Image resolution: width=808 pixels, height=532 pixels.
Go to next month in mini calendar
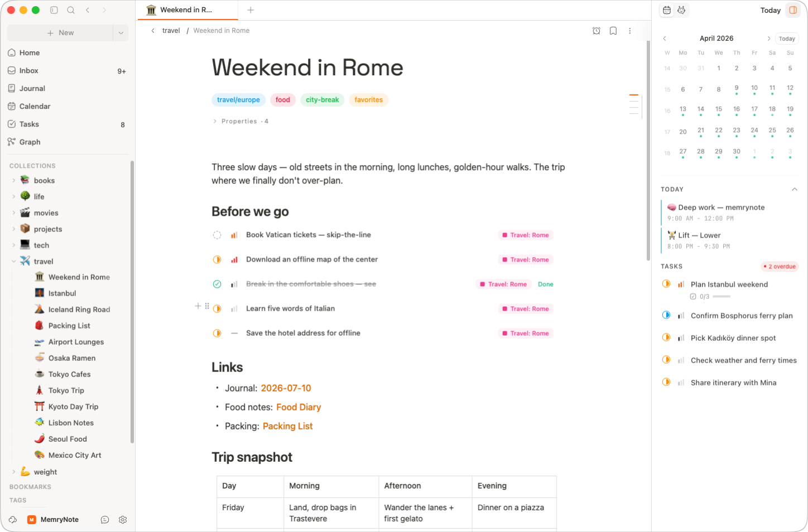coord(769,38)
